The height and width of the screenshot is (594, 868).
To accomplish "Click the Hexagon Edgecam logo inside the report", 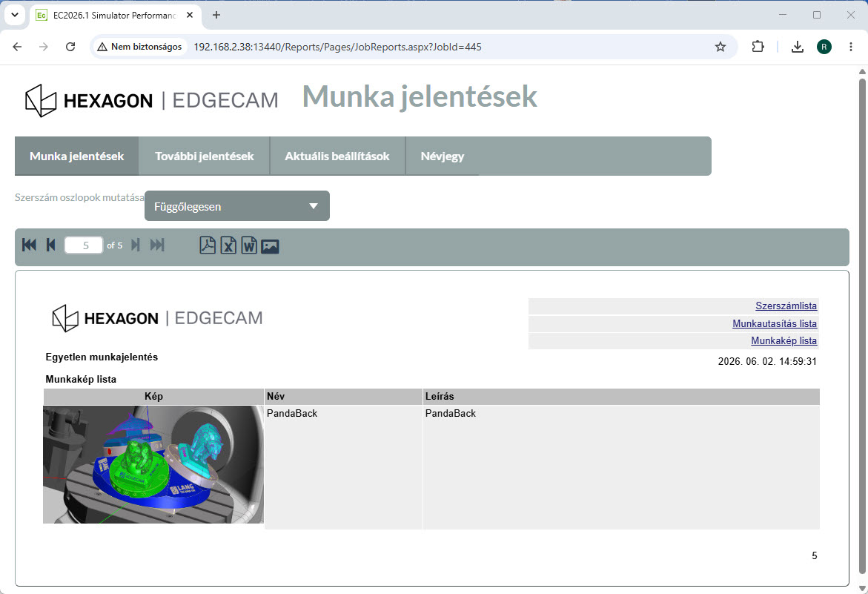I will click(157, 318).
